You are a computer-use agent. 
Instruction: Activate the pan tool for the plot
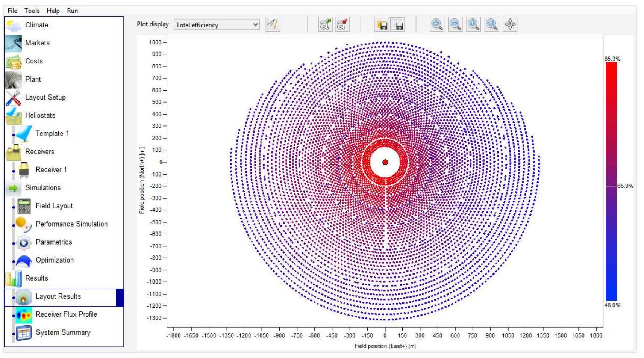(x=510, y=25)
